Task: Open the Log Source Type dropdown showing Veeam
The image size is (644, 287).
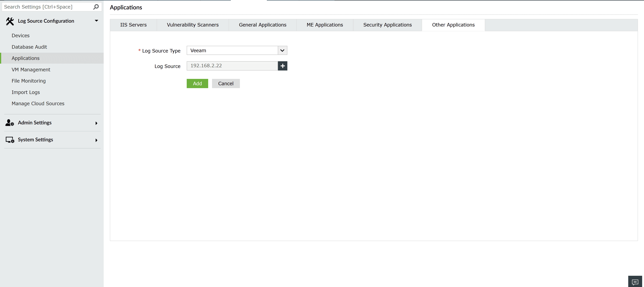Action: coord(282,50)
